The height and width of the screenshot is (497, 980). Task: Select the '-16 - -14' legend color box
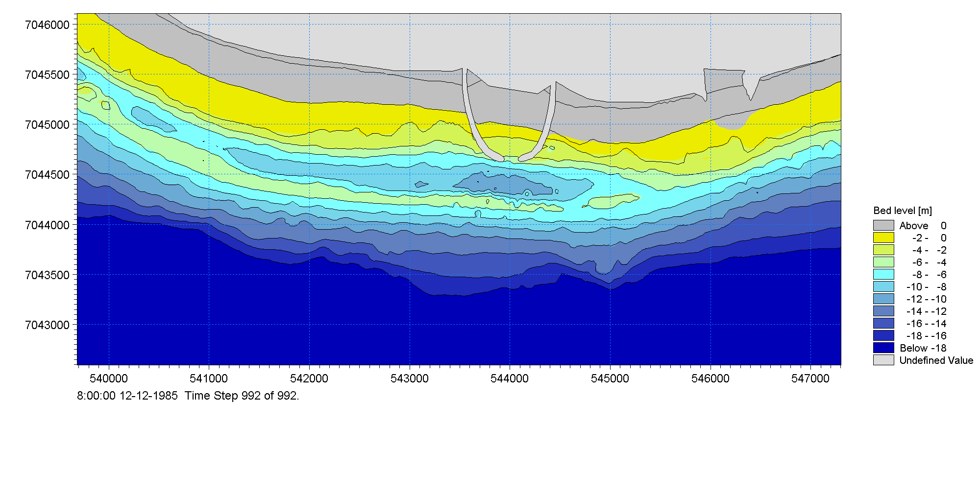[x=883, y=323]
